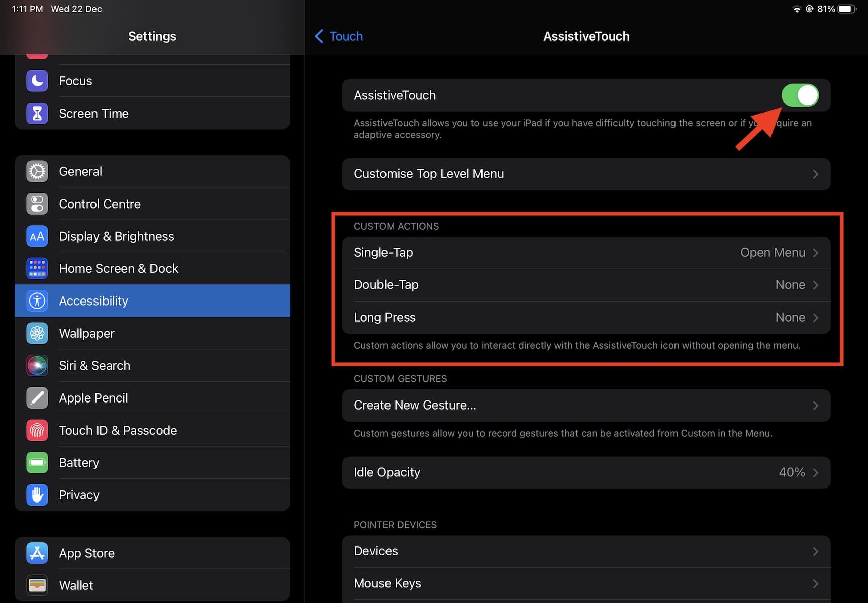
Task: Open the App Store icon
Action: [37, 553]
